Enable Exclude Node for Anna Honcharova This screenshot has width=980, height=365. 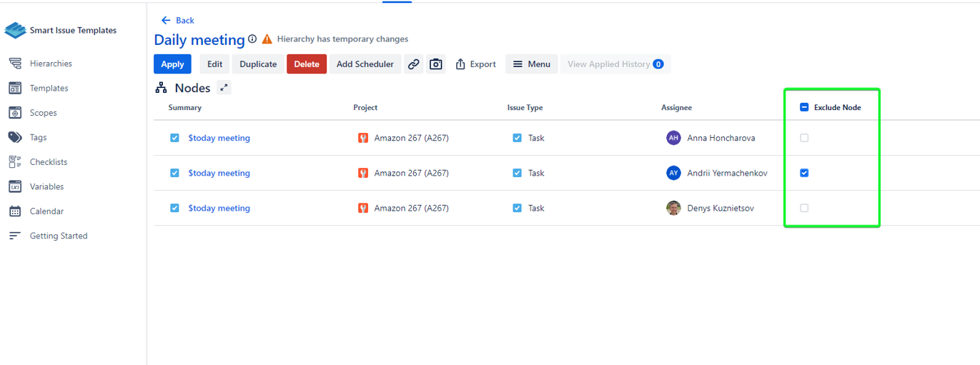click(x=804, y=138)
